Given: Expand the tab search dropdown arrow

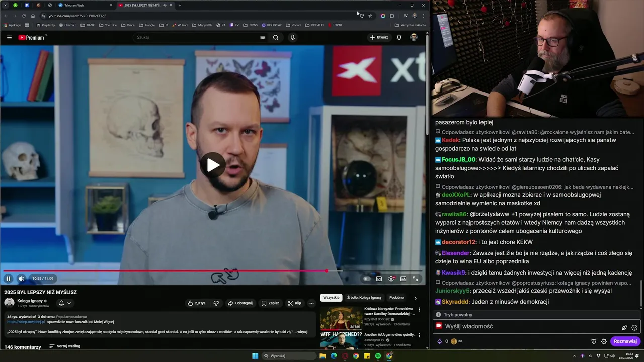Looking at the screenshot, I should point(5,5).
